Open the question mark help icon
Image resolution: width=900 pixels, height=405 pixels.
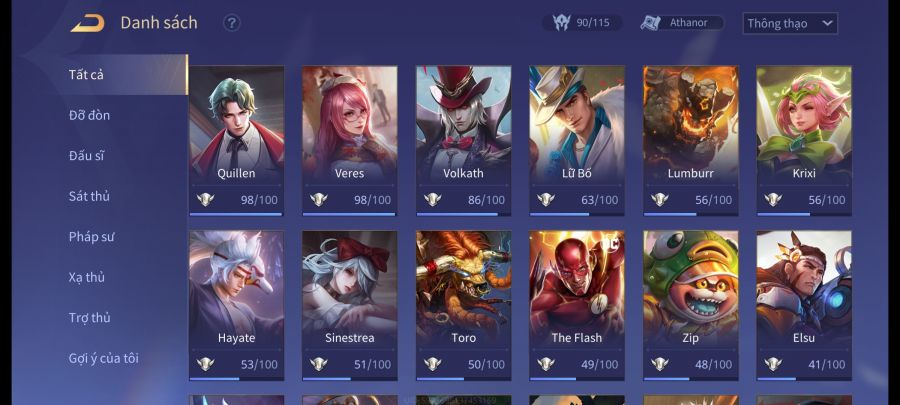[231, 23]
